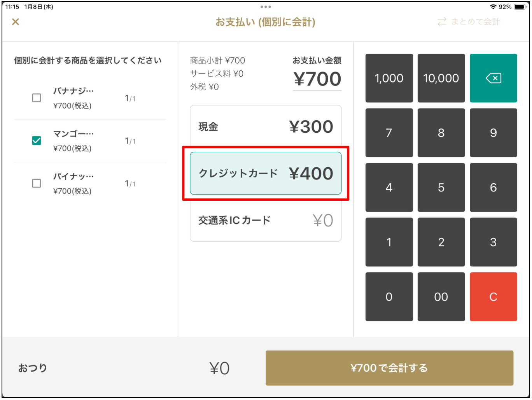Uncheck the マンゴー… item checkbox
532x400 pixels.
37,140
